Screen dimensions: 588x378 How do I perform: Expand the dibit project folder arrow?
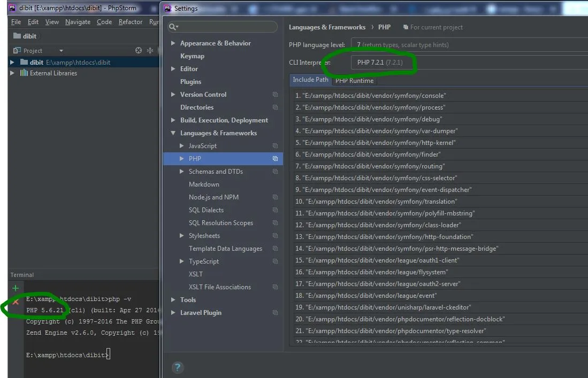[x=12, y=62]
